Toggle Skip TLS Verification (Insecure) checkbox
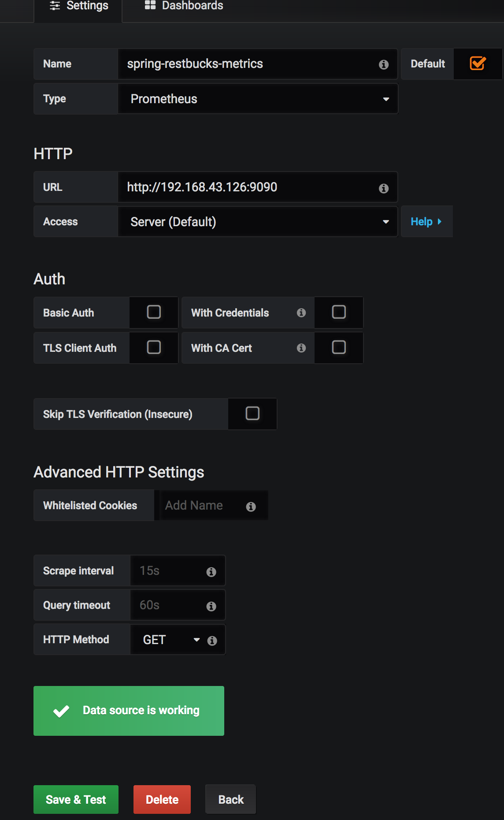 (x=252, y=414)
